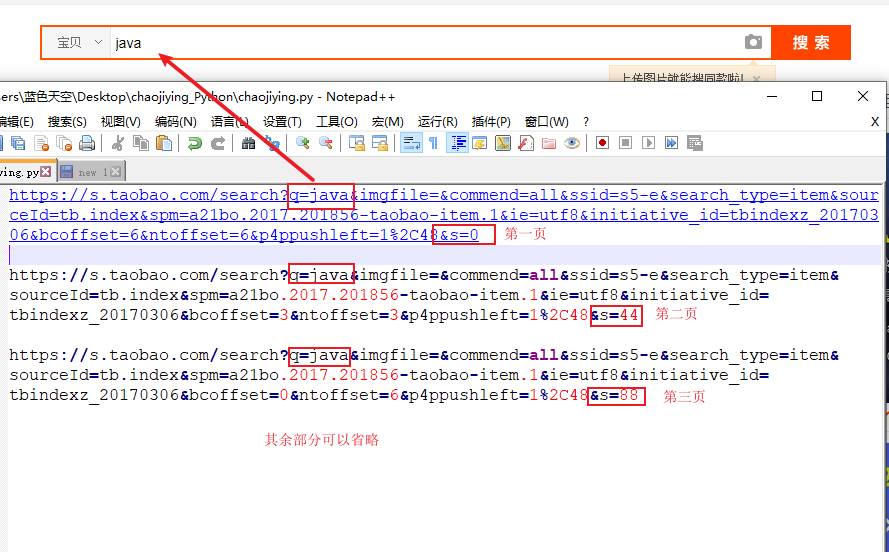
Task: Open Find with the binoculars icon
Action: 248,143
